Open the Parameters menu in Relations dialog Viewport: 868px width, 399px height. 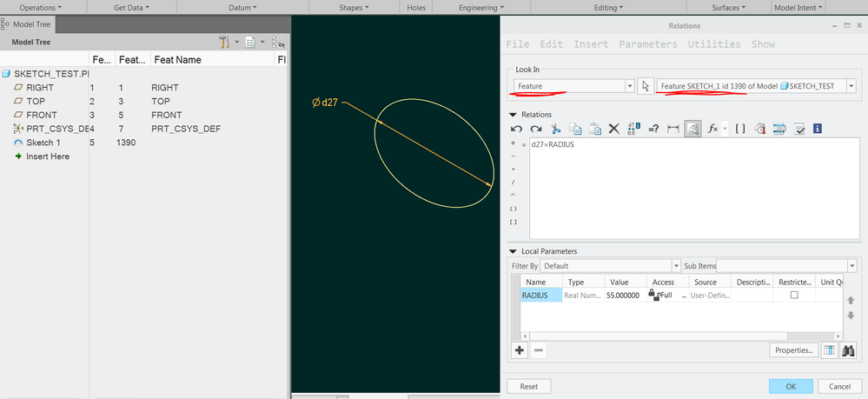click(x=647, y=44)
